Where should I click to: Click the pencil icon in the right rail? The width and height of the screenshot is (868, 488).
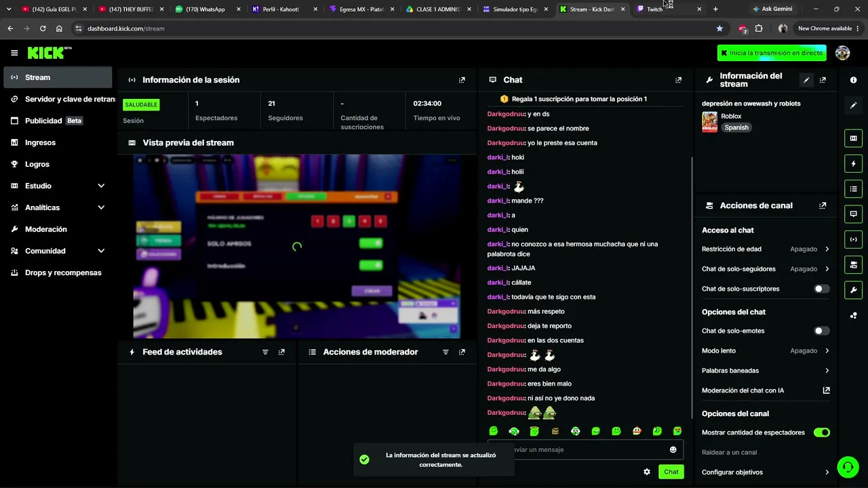tap(853, 105)
